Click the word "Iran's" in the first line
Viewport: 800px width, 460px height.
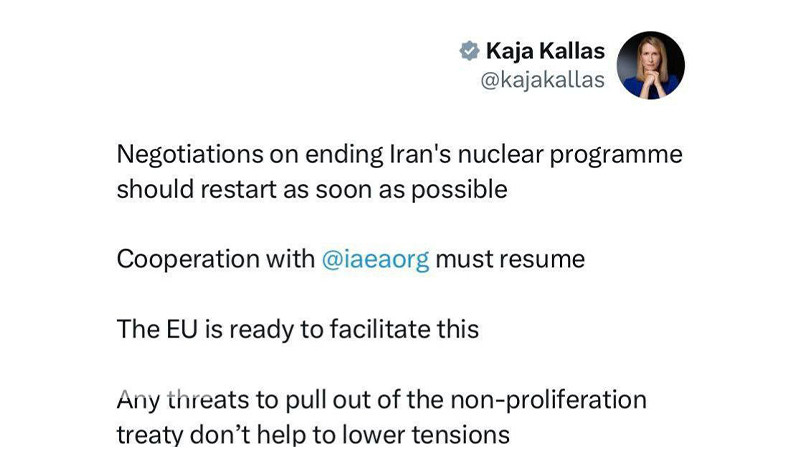[x=420, y=154]
